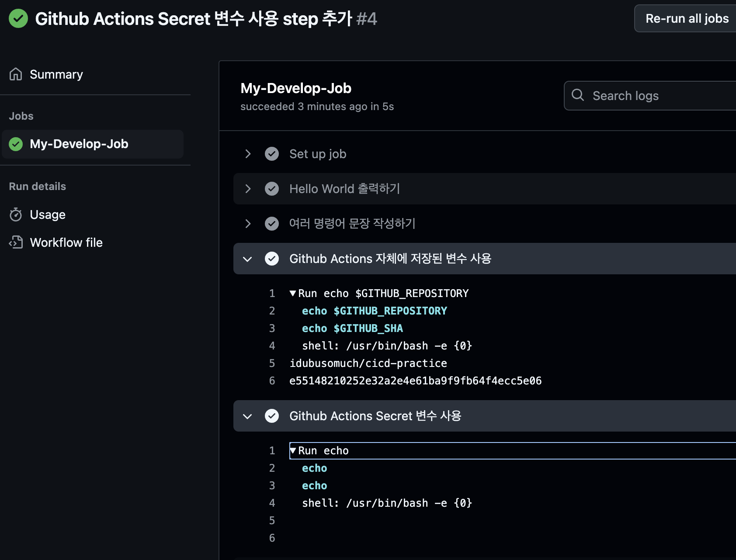The image size is (736, 560).
Task: Click the Workflow file code icon
Action: pos(16,242)
